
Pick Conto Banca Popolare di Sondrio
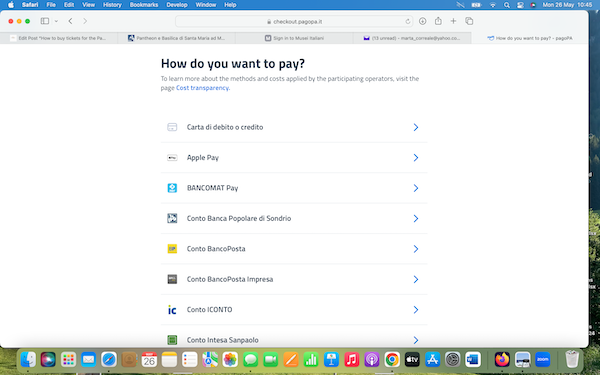pyautogui.click(x=294, y=218)
